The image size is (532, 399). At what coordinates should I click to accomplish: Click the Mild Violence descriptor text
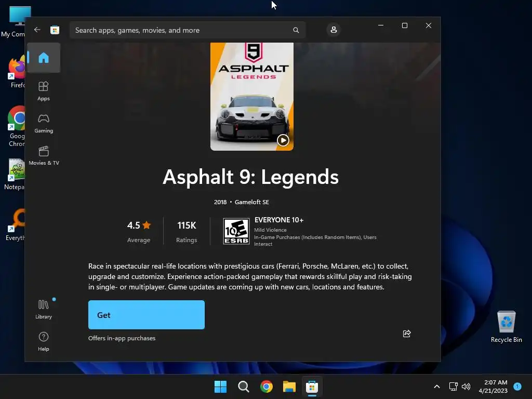point(270,230)
